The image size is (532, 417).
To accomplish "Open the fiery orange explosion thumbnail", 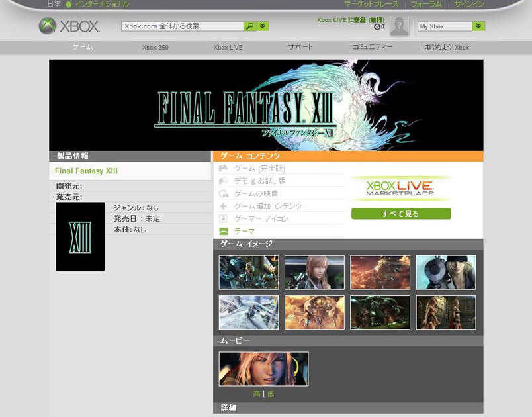I will pyautogui.click(x=380, y=273).
